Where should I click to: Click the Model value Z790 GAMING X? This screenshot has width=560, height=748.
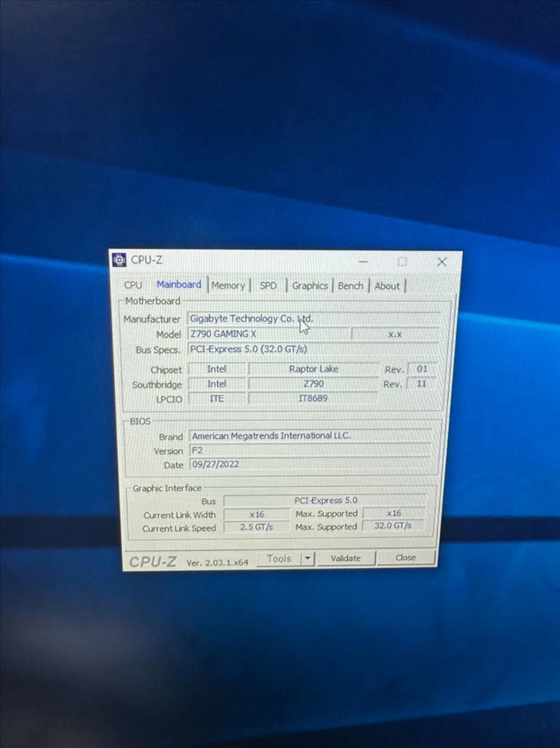269,334
